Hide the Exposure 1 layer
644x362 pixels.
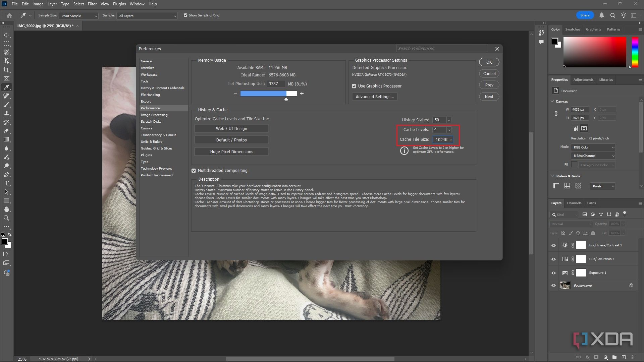pyautogui.click(x=553, y=273)
